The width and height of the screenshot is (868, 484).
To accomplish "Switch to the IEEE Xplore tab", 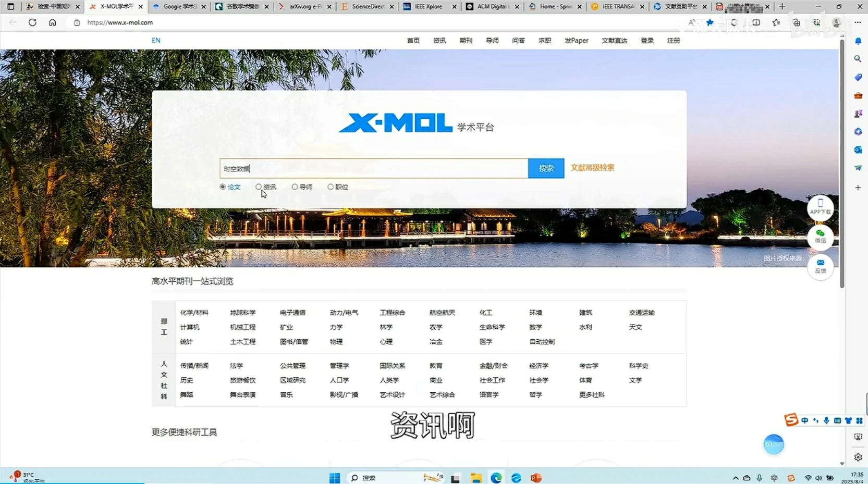I will 429,7.
